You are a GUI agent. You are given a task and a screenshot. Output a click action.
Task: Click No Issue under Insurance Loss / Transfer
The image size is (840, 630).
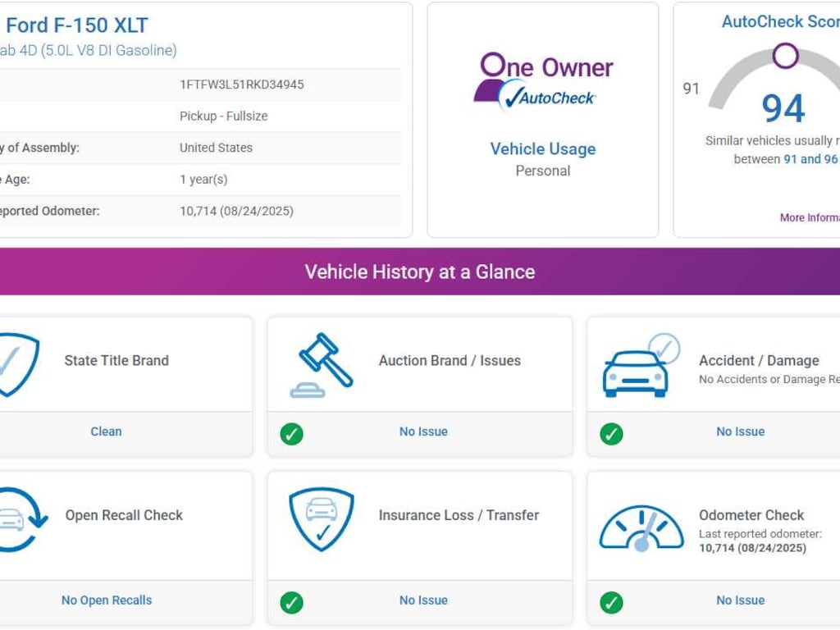[423, 600]
